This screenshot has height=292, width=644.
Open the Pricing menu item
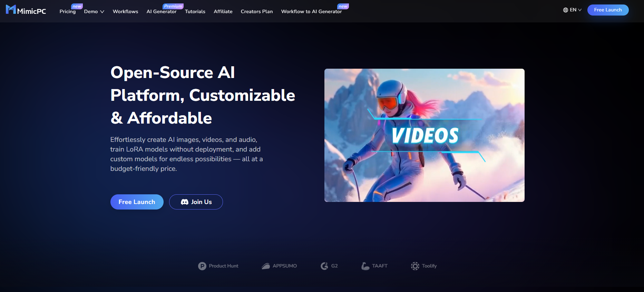point(68,11)
